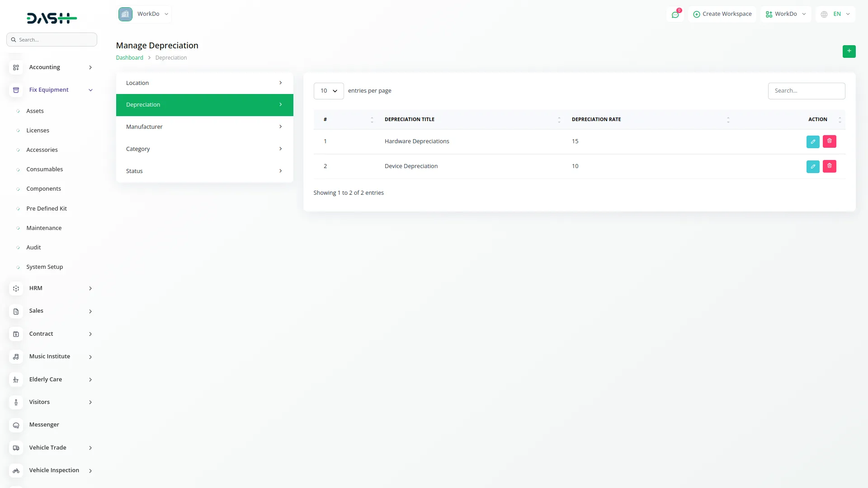
Task: Expand the HRM sidebar menu
Action: [x=90, y=288]
